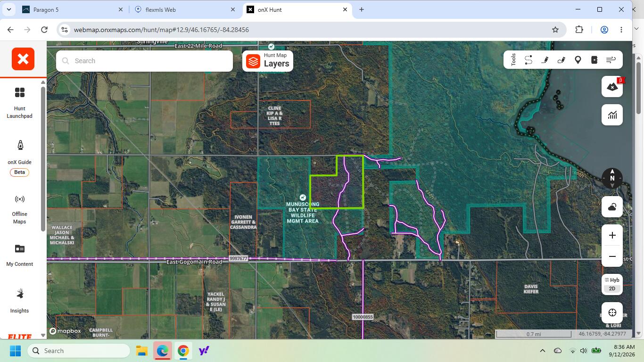
Task: Click the CLINE KIP A & LISA R parcel label
Action: [274, 116]
